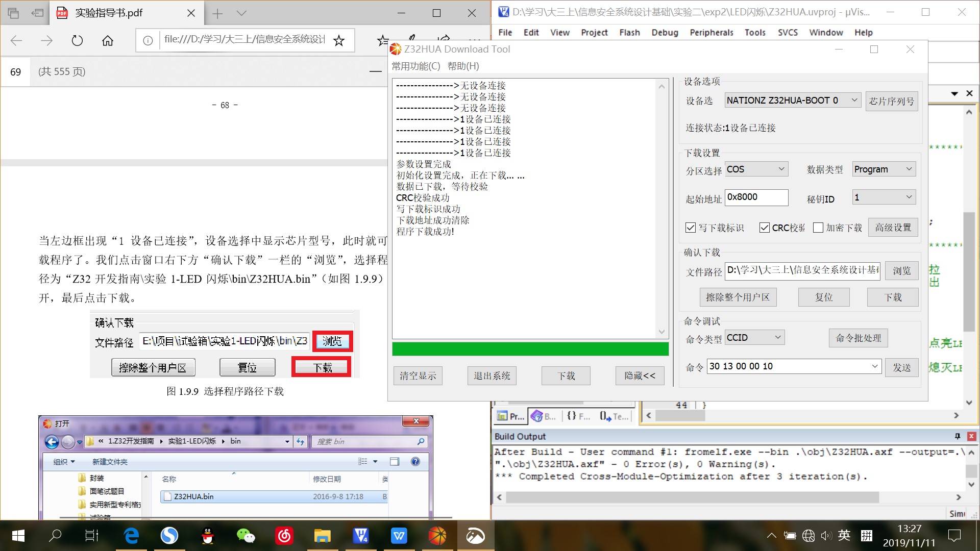Expand the 命令 command history dropdown

(x=875, y=366)
